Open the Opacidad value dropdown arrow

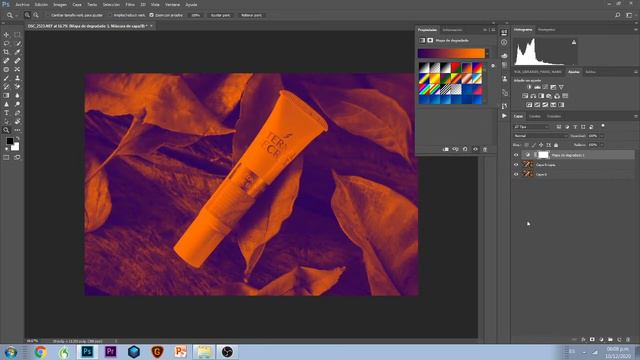(x=602, y=136)
